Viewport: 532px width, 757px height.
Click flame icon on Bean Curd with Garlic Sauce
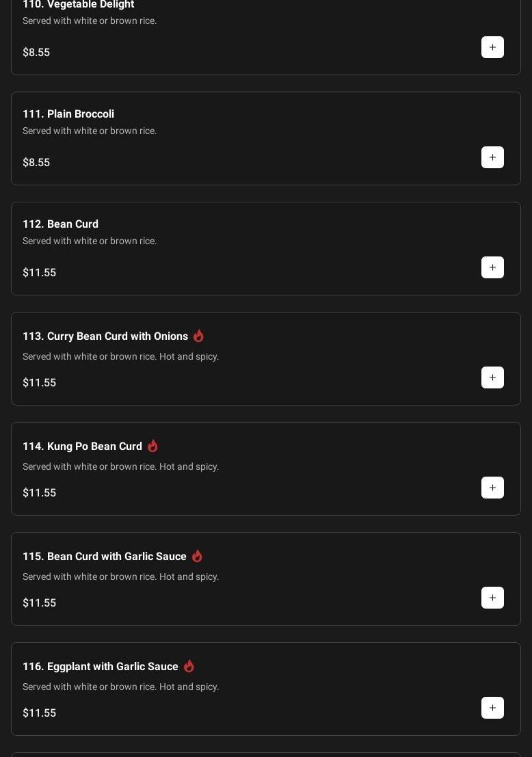197,556
